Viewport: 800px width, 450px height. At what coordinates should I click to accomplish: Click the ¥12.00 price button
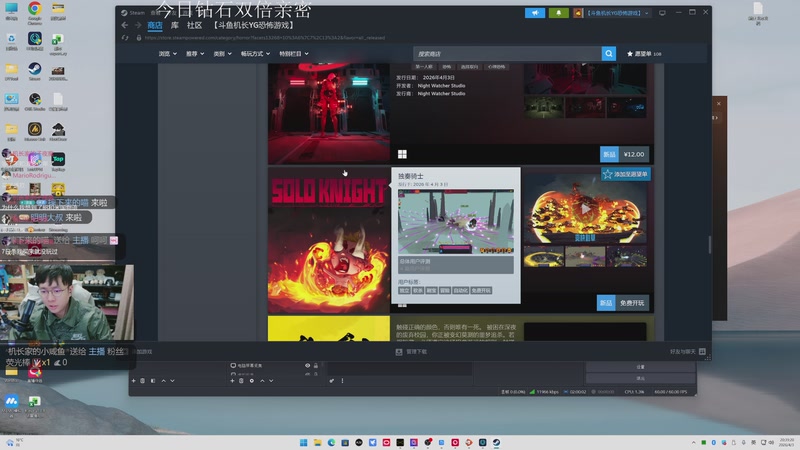(634, 154)
